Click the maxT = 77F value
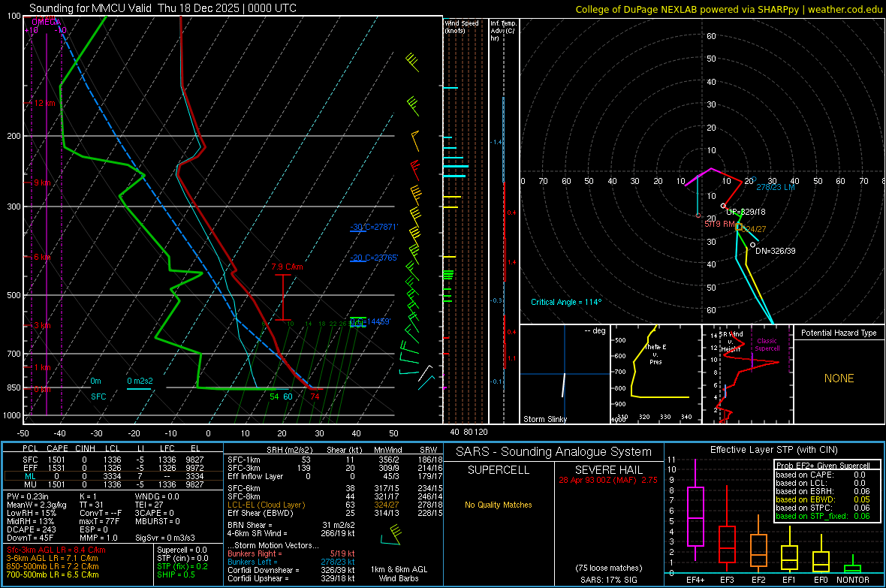The image size is (886, 588). click(99, 521)
